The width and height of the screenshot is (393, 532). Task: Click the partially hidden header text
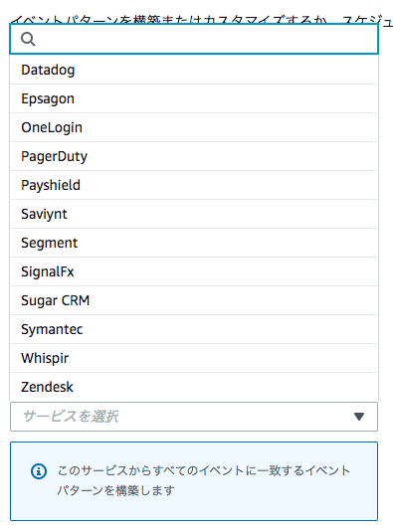tap(202, 20)
